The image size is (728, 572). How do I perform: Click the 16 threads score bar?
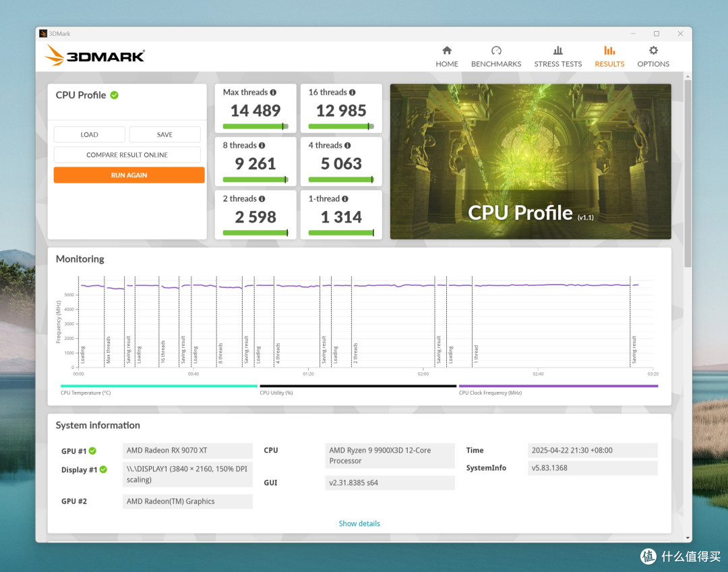pyautogui.click(x=341, y=126)
